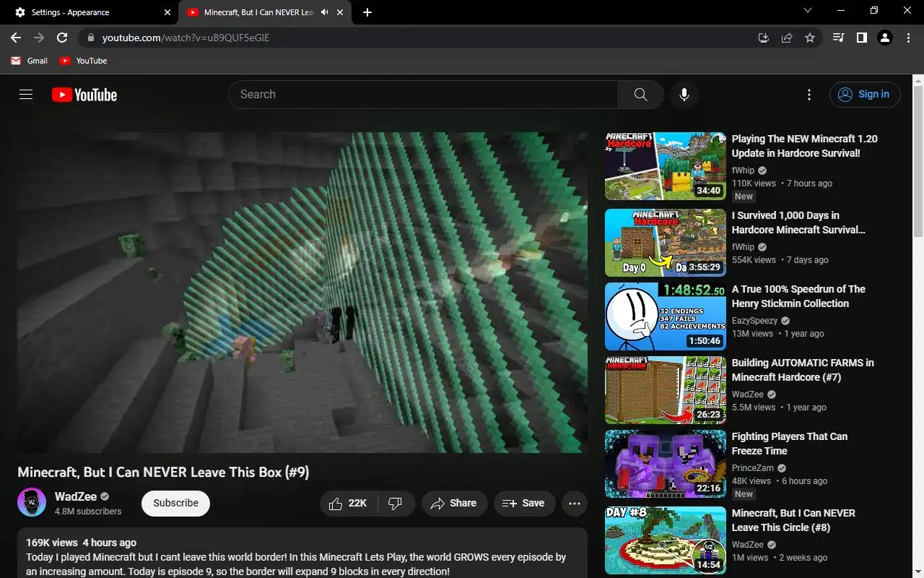The image size is (924, 578).
Task: Open WadZee channel avatar
Action: pos(32,503)
